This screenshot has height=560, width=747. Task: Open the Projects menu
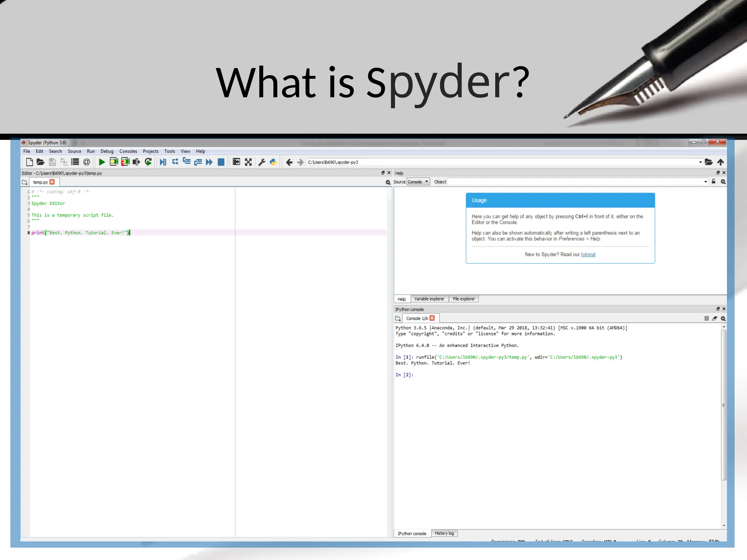click(x=151, y=151)
